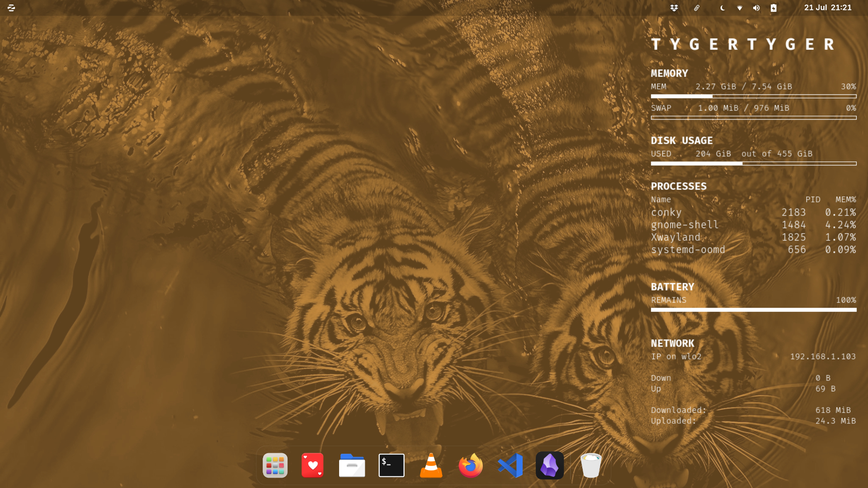Click the SWAP usage bar
The width and height of the screenshot is (868, 488).
click(x=754, y=118)
